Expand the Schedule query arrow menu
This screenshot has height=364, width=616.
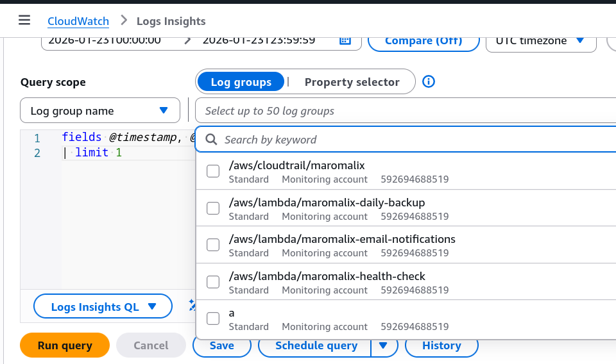[x=384, y=345]
